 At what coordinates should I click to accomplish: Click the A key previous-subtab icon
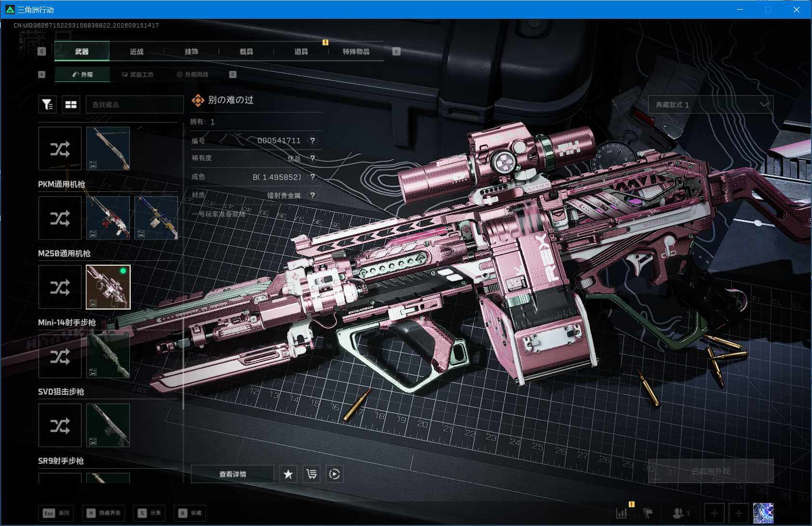(42, 74)
